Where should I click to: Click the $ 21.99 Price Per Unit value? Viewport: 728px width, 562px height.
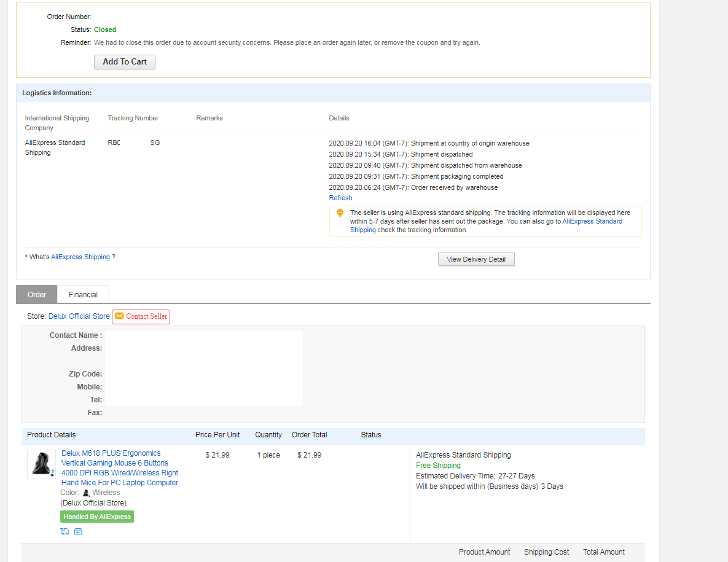217,455
